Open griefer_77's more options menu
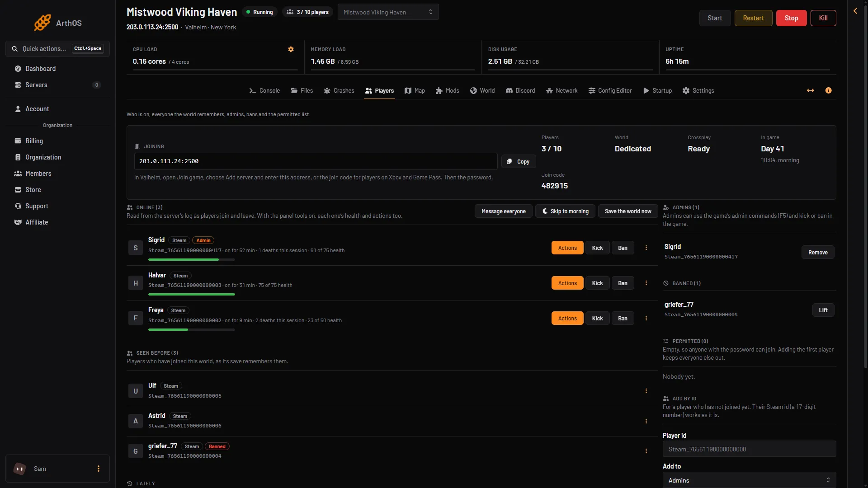The image size is (868, 488). pos(646,451)
